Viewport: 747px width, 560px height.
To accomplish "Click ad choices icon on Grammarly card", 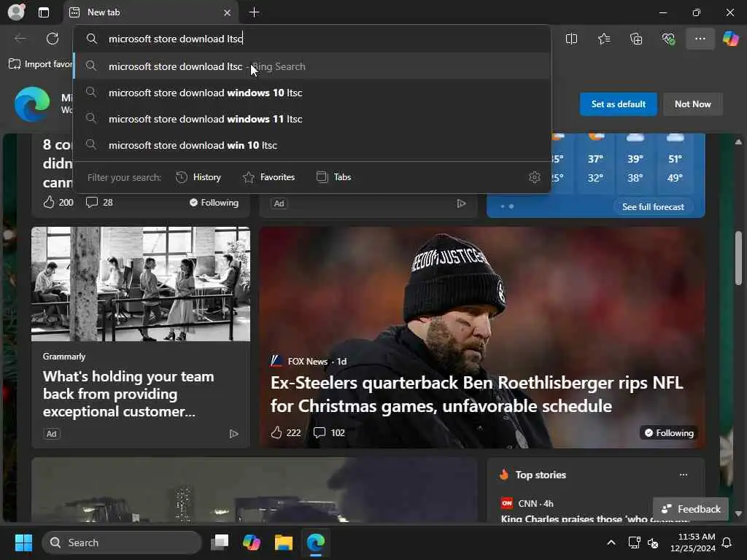I will 233,434.
